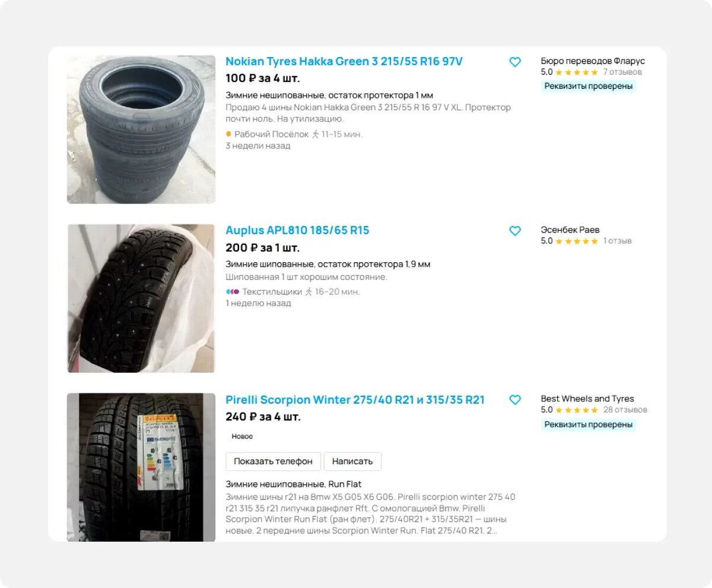Screen dimensions: 712x588
Task: Open the Auplus APL810 185/65 R15 listing
Action: (297, 230)
